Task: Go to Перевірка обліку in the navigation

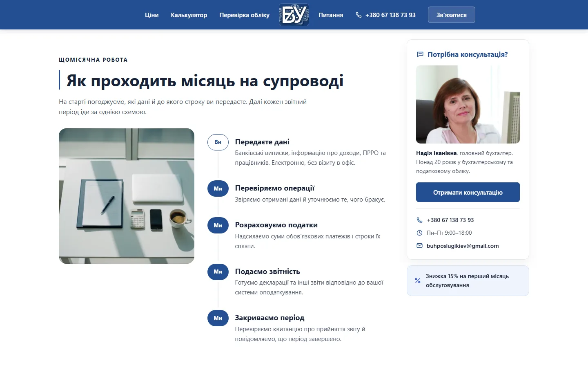Action: [244, 15]
